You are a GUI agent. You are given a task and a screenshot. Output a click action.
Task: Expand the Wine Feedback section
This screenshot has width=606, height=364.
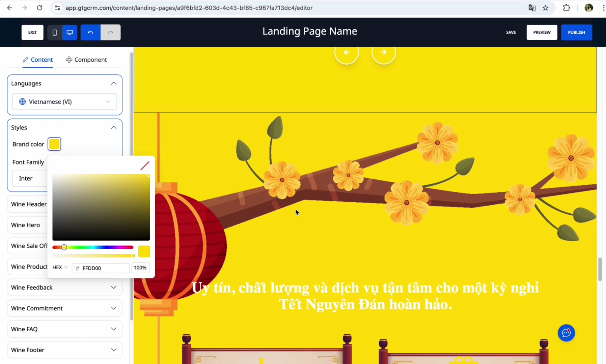click(64, 287)
